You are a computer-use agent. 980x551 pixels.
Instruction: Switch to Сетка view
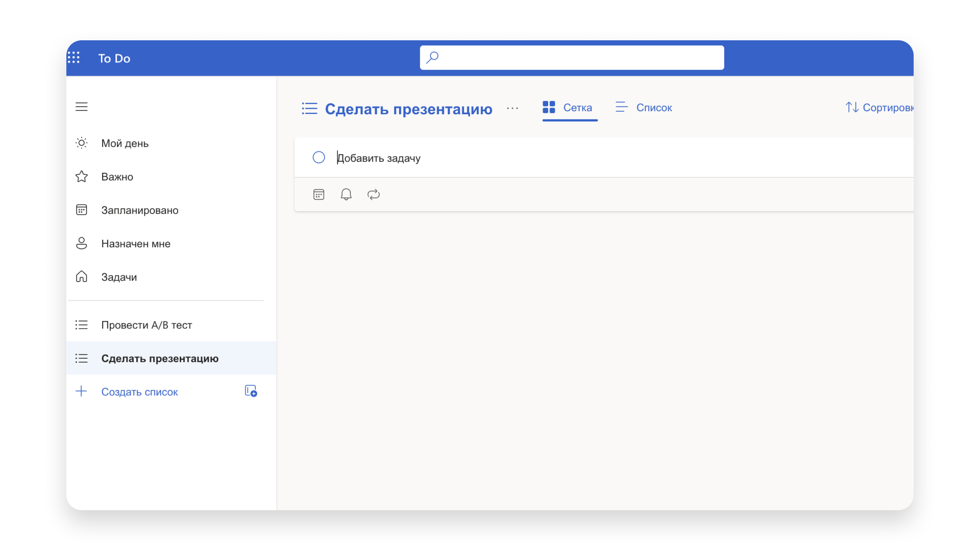pos(569,108)
